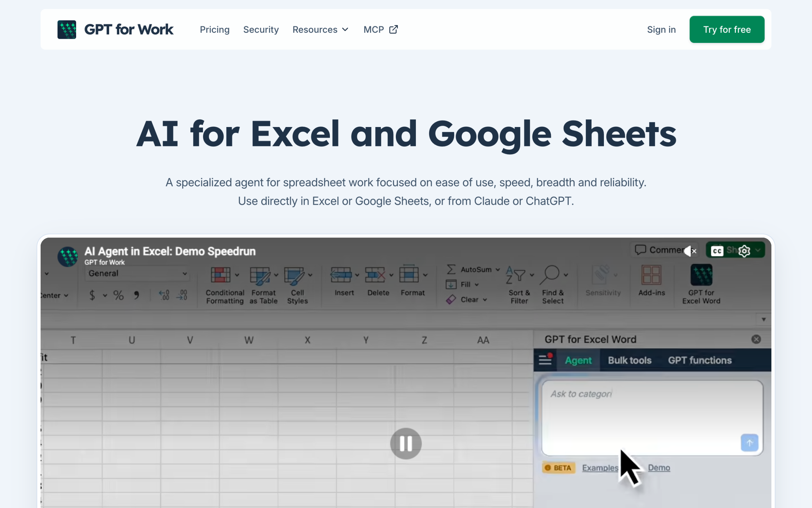Open the video settings gear

[744, 251]
